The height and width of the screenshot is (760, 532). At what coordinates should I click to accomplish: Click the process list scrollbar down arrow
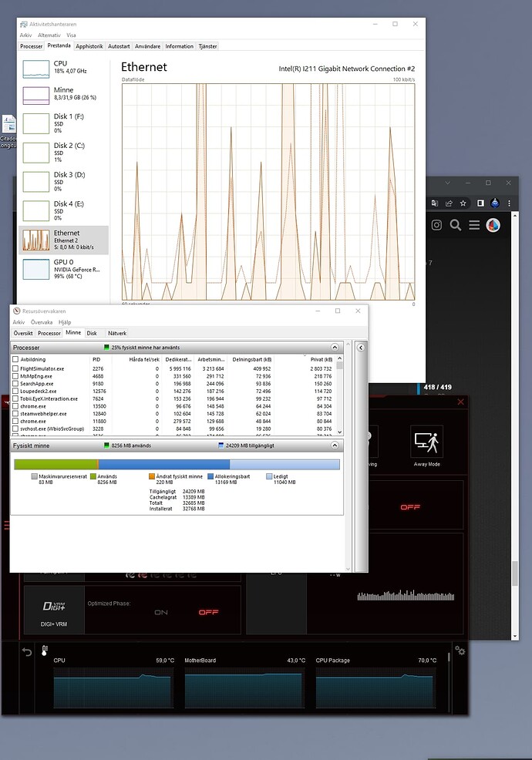click(x=339, y=432)
